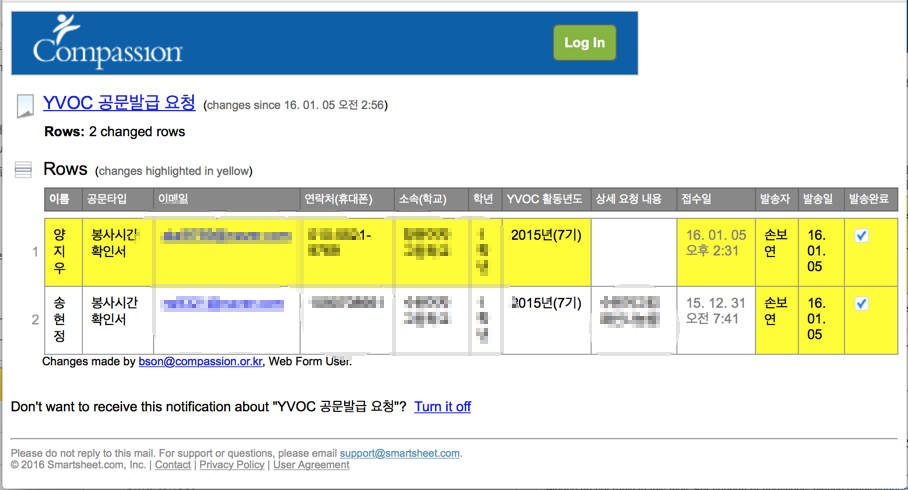
Task: Click the 2 changed rows summary text
Action: pos(137,131)
